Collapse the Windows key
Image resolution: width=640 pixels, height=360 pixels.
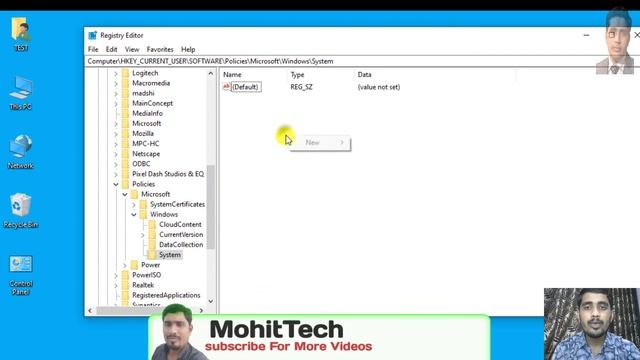[134, 215]
